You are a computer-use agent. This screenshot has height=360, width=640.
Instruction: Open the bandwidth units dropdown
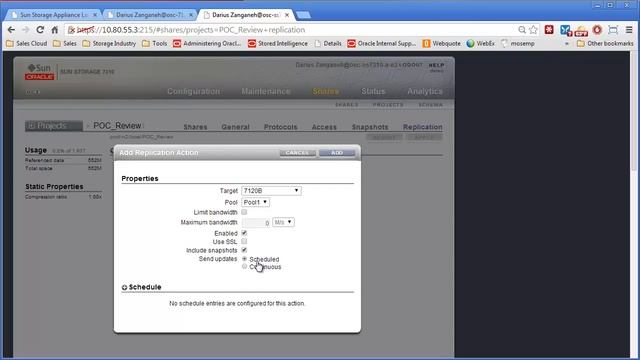(283, 222)
